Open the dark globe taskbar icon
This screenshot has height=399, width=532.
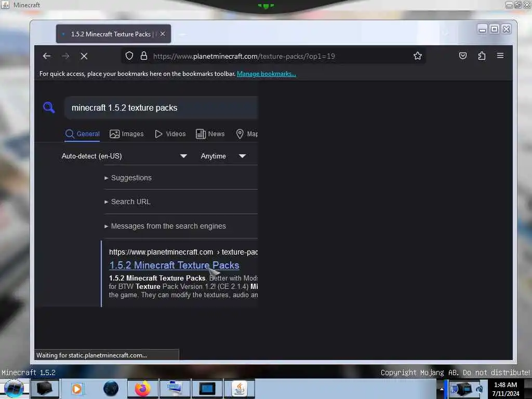pyautogui.click(x=111, y=389)
